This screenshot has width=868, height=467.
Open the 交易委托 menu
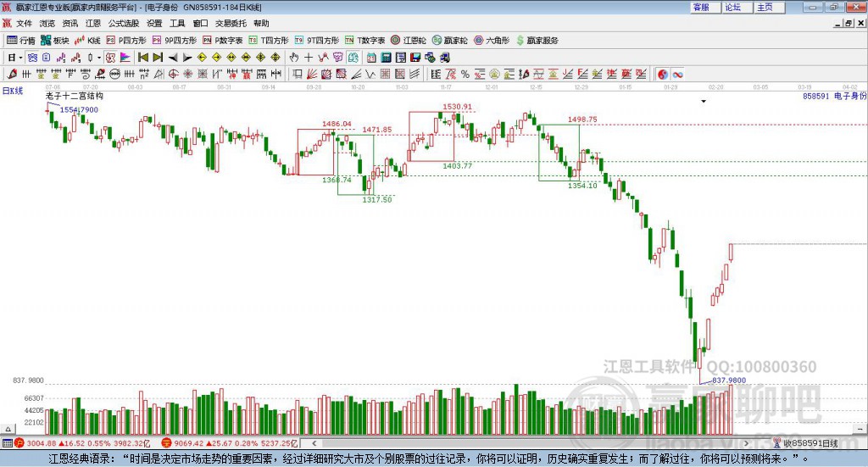(x=231, y=23)
